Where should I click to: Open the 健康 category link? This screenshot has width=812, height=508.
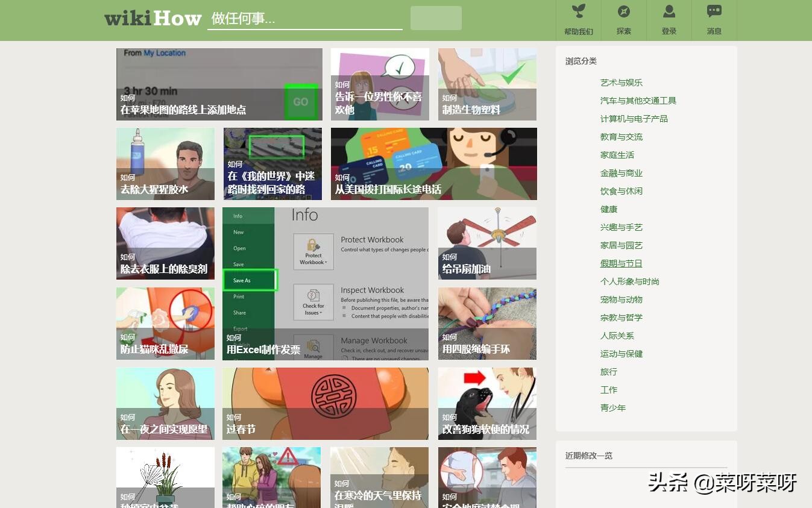[607, 209]
